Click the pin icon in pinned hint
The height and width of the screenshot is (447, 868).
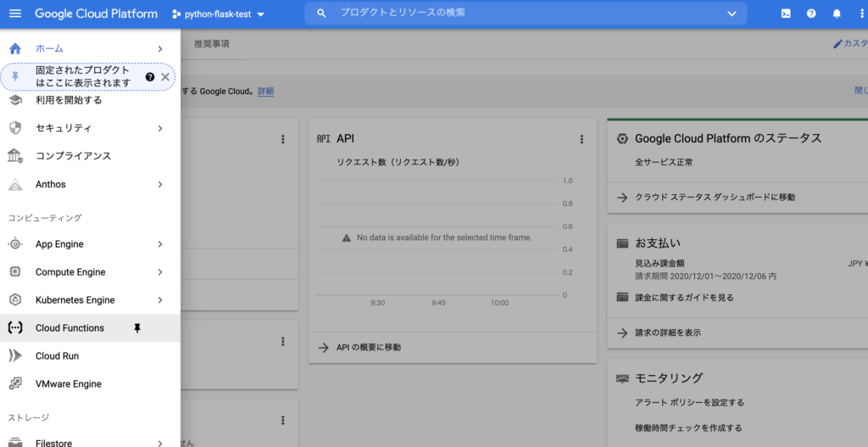click(x=15, y=77)
